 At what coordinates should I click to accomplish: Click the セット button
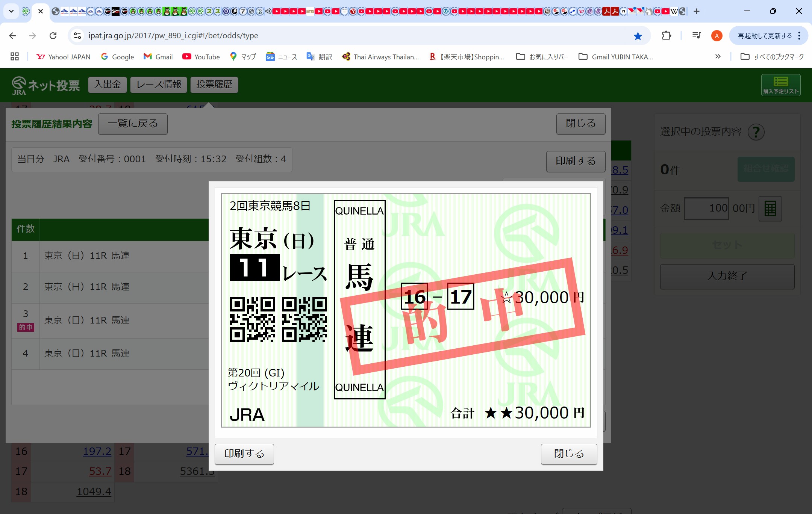click(727, 245)
